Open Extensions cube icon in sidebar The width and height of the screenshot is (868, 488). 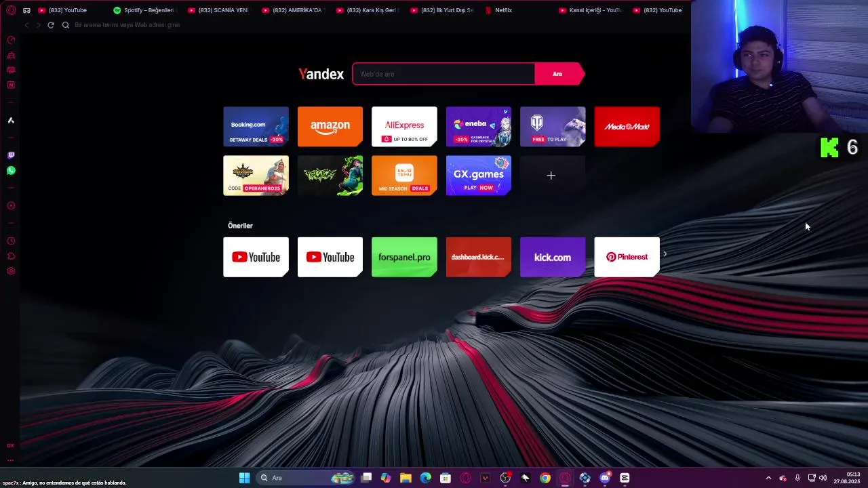tap(11, 256)
